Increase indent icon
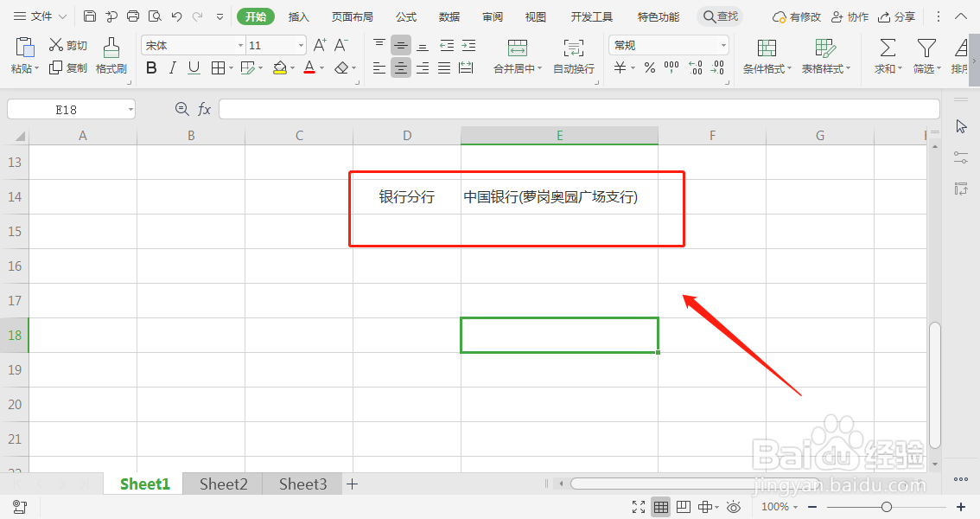980x519 pixels. coord(468,45)
